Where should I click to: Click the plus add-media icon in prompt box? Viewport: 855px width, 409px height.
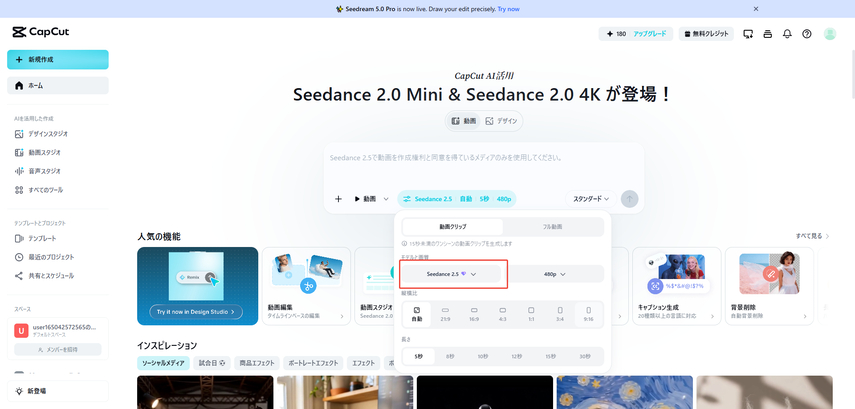pyautogui.click(x=338, y=199)
